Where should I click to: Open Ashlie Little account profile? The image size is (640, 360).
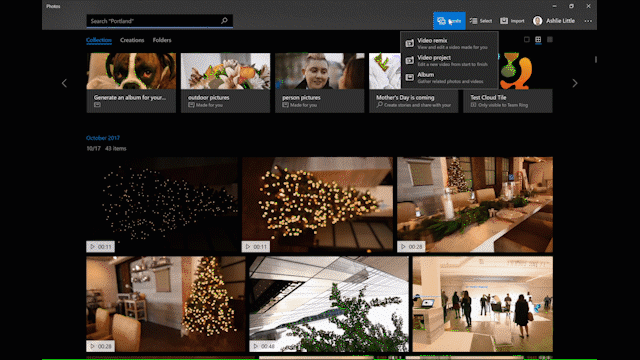pyautogui.click(x=554, y=21)
